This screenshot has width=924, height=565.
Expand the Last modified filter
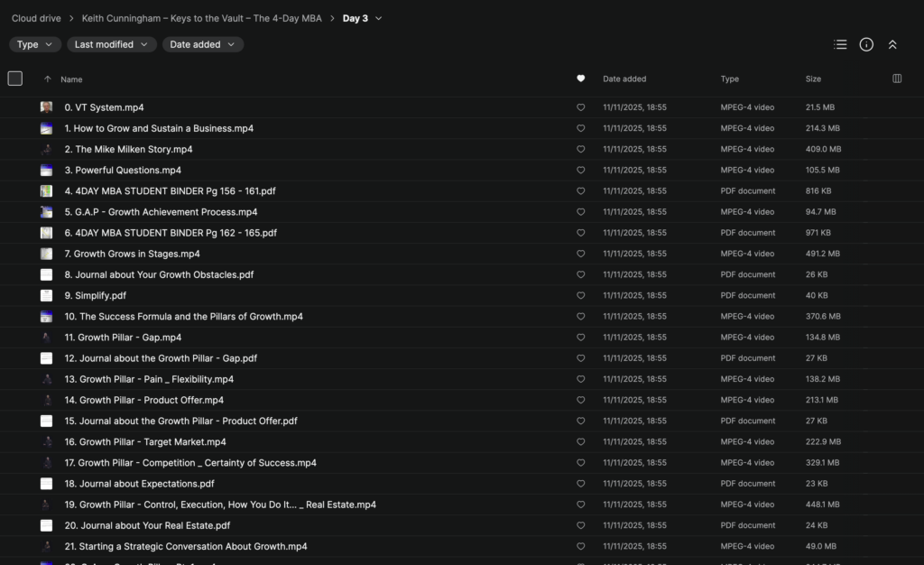[x=111, y=44]
